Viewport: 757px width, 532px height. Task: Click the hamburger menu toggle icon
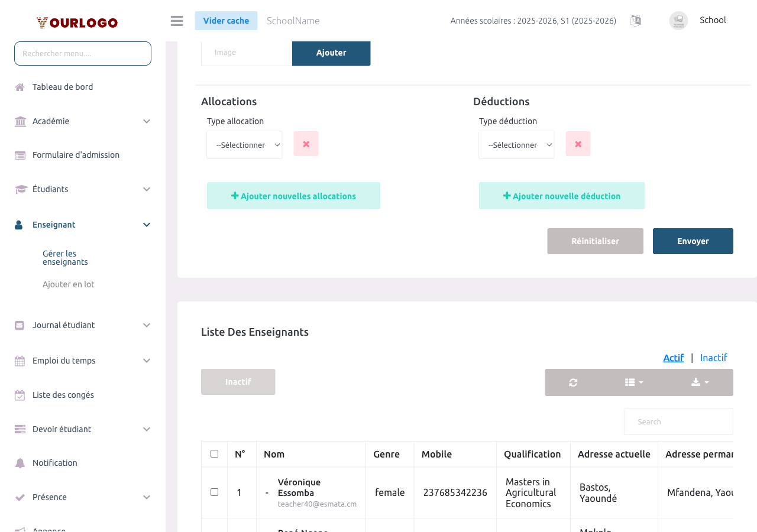177,21
